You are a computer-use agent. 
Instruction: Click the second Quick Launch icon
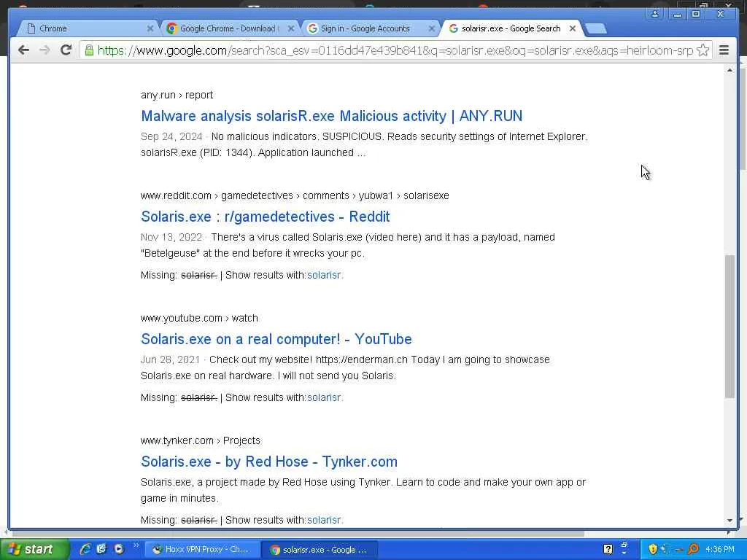point(101,549)
